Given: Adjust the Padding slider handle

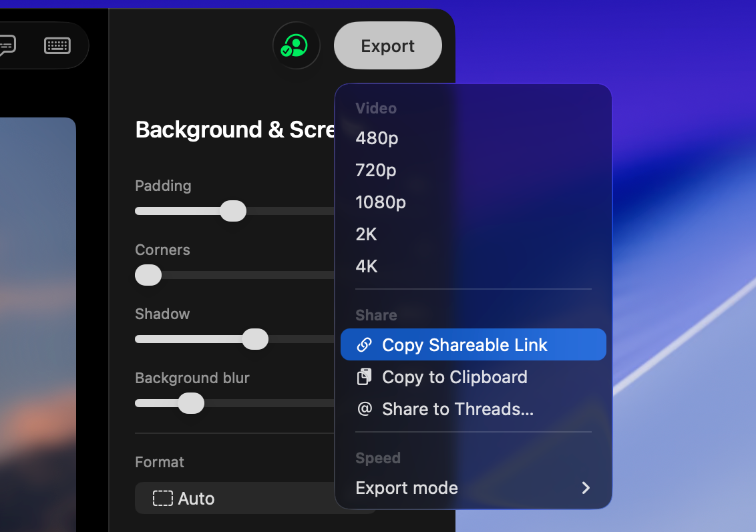Looking at the screenshot, I should coord(233,211).
